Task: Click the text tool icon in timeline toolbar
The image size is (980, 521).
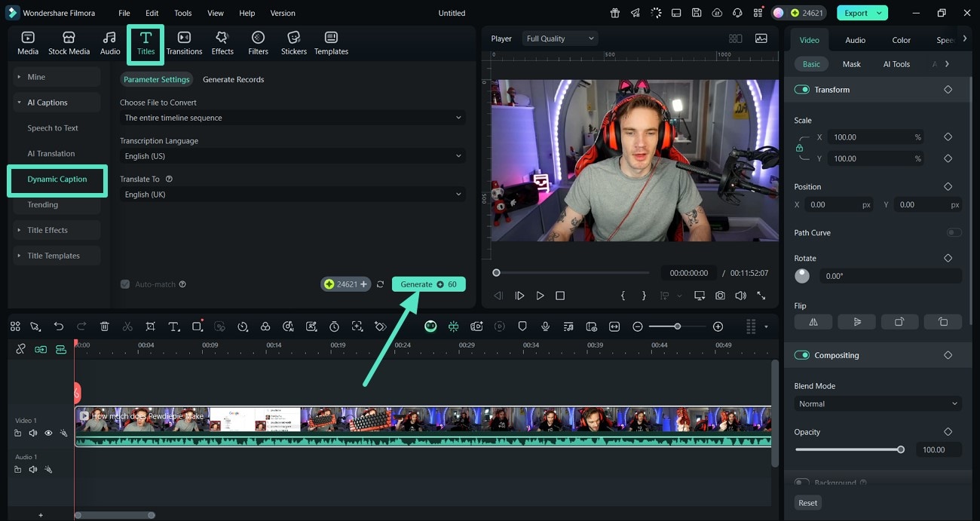Action: tap(174, 326)
